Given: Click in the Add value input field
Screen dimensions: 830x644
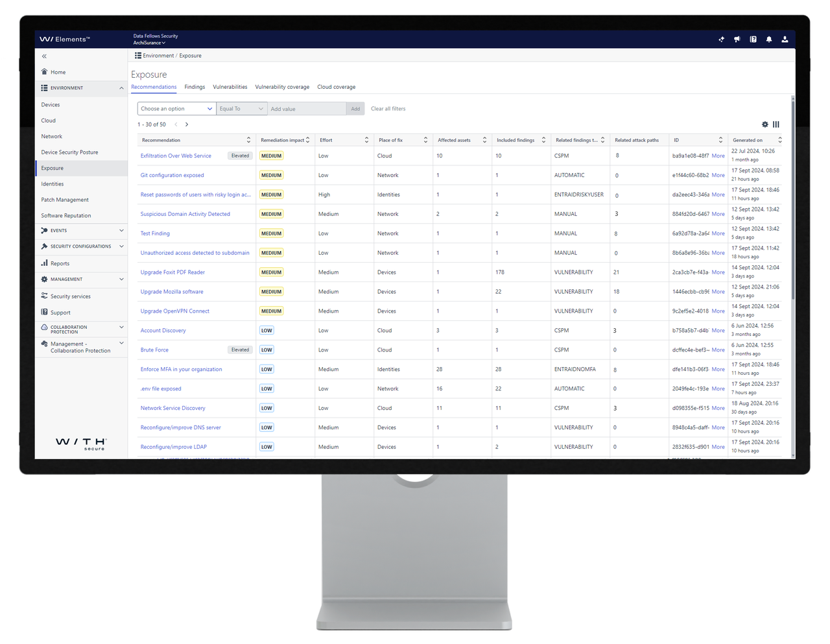Looking at the screenshot, I should (x=305, y=108).
